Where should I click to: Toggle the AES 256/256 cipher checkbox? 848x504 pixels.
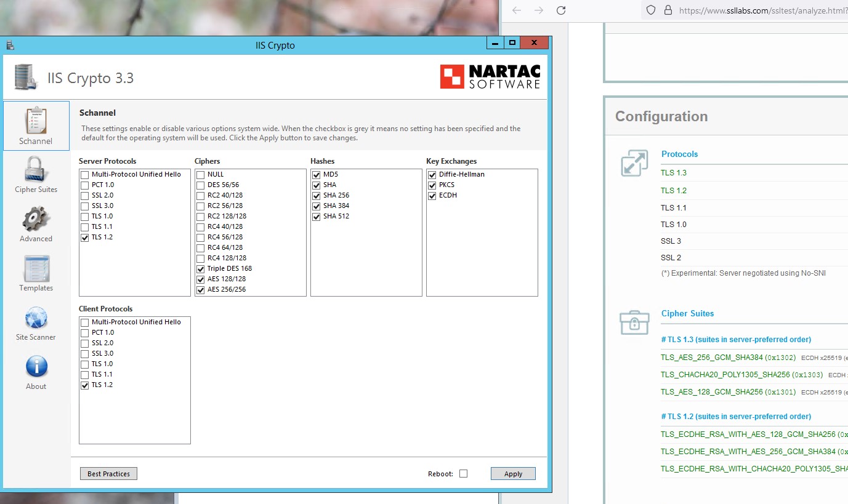click(201, 290)
